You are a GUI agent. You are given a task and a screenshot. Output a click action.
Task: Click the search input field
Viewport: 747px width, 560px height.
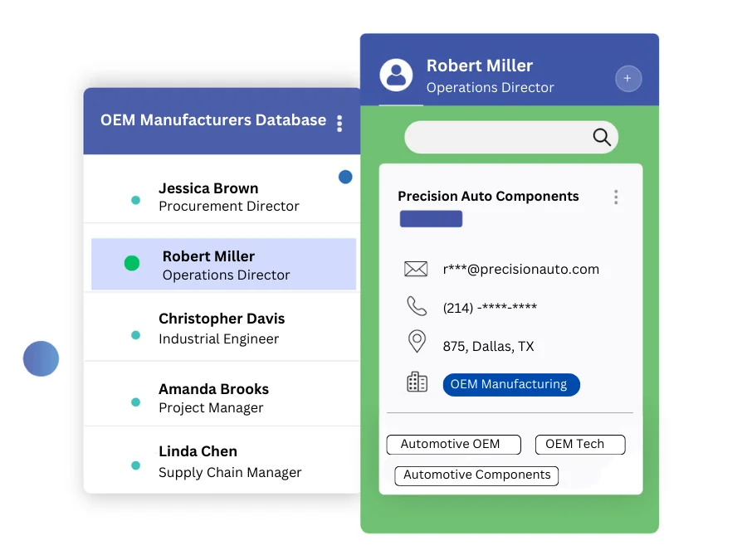pyautogui.click(x=511, y=137)
